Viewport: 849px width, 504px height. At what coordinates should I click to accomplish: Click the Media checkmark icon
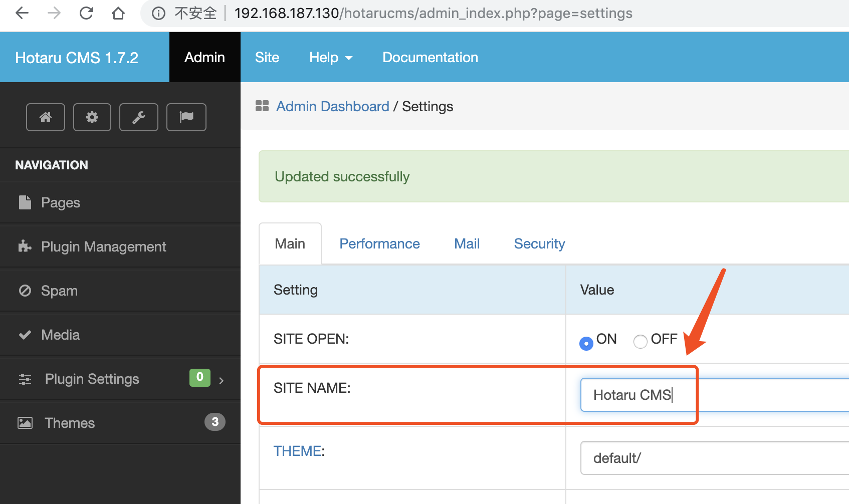coord(25,335)
